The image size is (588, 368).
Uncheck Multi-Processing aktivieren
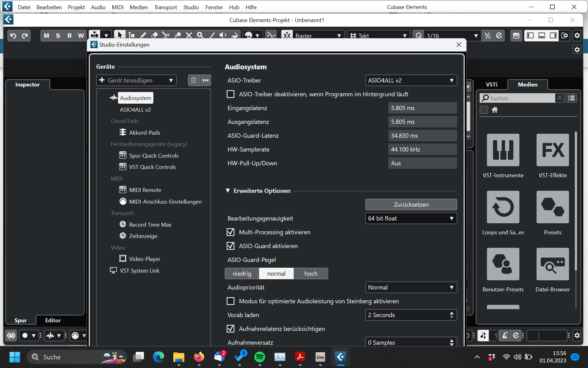pyautogui.click(x=231, y=232)
